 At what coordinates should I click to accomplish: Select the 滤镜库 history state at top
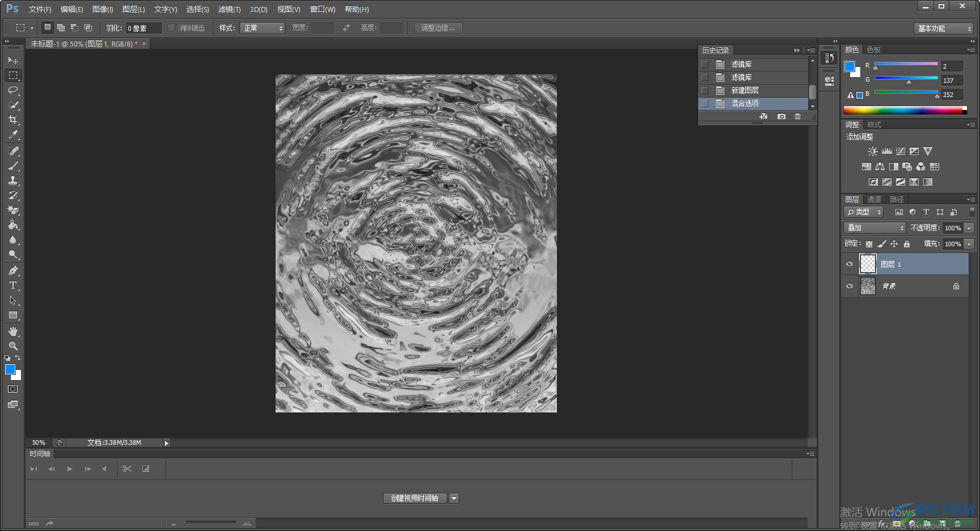tap(753, 65)
